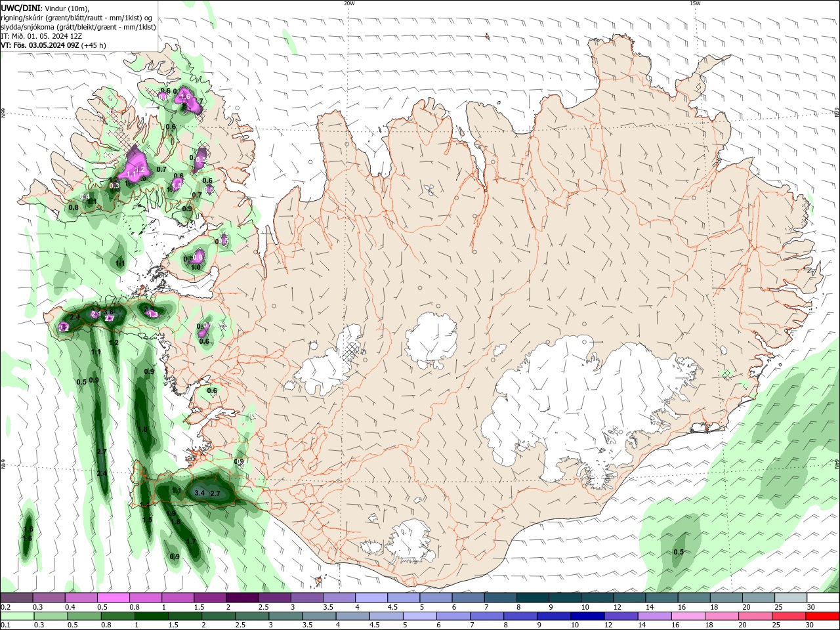Click the 0.4 label in the snow legend
Viewport: 840px width, 630px height.
[x=70, y=607]
